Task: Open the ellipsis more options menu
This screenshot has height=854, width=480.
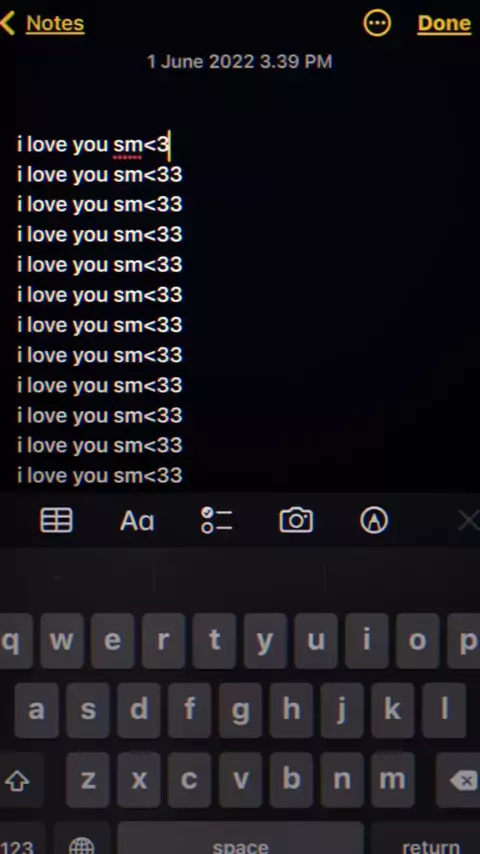Action: pyautogui.click(x=377, y=23)
